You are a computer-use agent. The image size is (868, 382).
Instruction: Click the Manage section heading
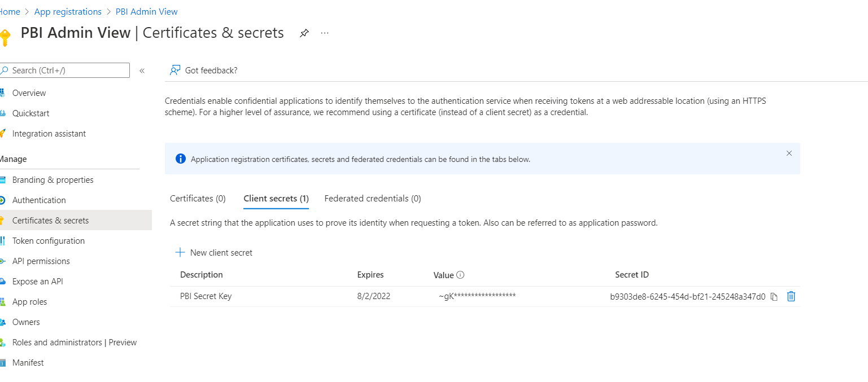pos(14,160)
